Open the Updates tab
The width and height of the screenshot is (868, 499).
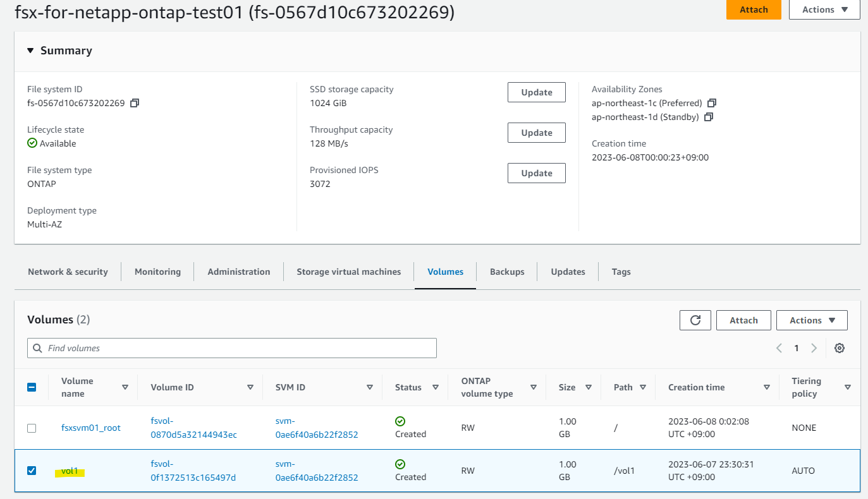[x=568, y=272]
